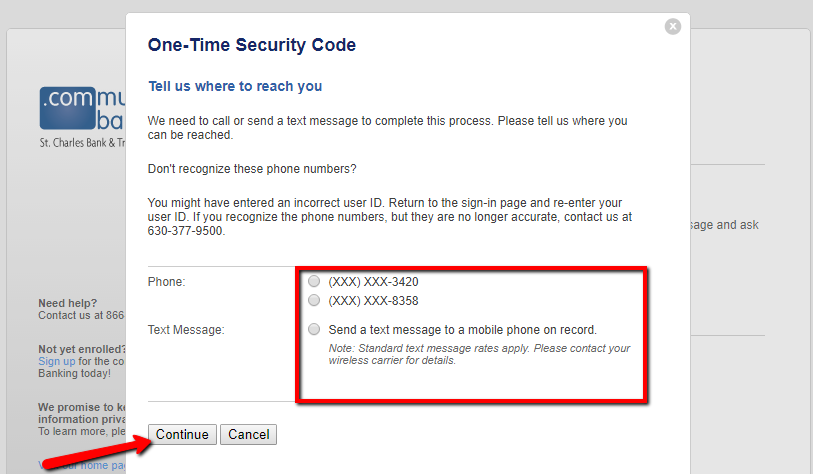Click the 'Tell us where to reach you' subheading
Viewport: 813px width, 474px height.
tap(235, 86)
